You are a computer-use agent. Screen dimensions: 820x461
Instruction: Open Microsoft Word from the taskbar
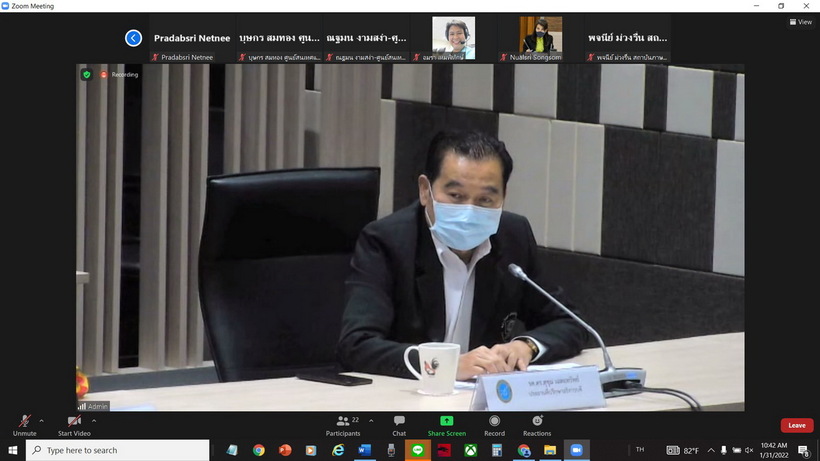(x=365, y=451)
